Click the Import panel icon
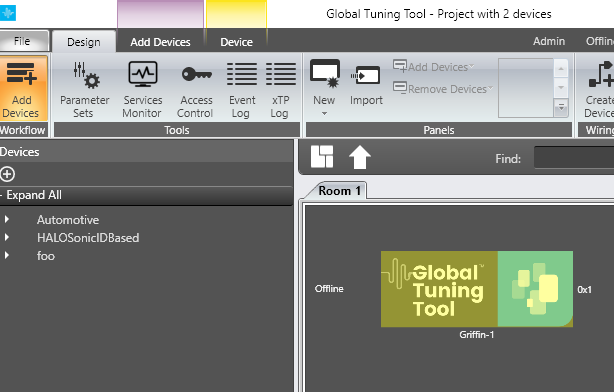The width and height of the screenshot is (614, 392). pyautogui.click(x=366, y=75)
